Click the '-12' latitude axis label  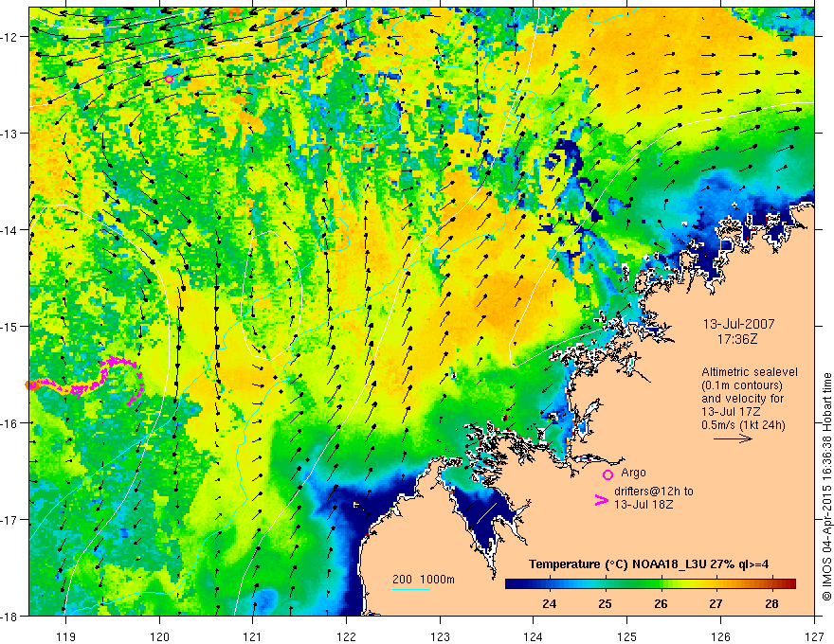tap(10, 37)
